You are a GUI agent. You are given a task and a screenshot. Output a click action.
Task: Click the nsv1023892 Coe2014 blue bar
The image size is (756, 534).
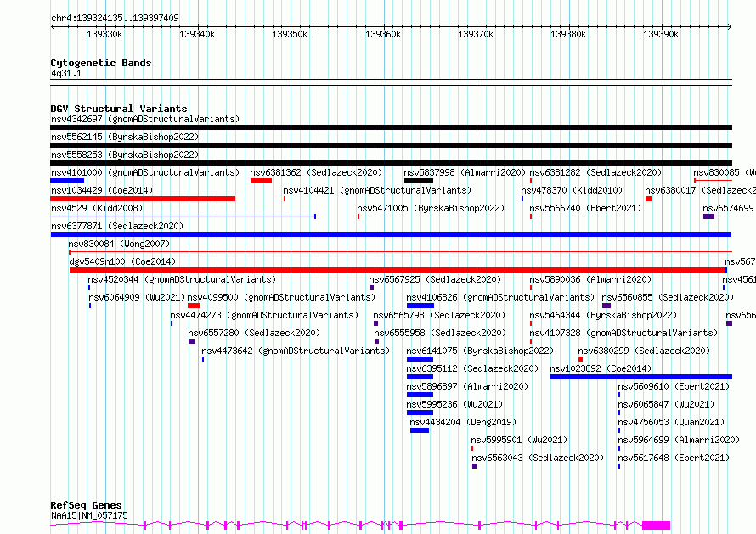[x=641, y=377]
